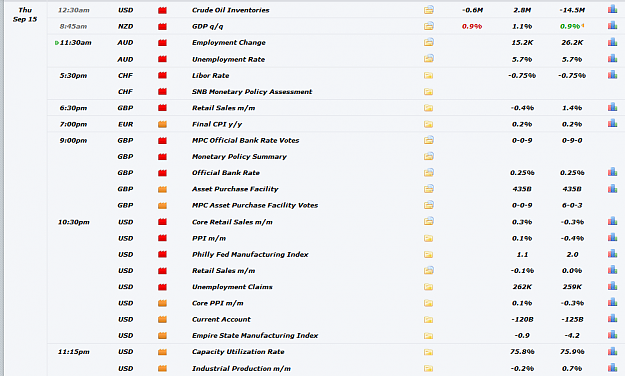Click the PPI m/m event name
Screen dimensions: 625x376
(209, 238)
